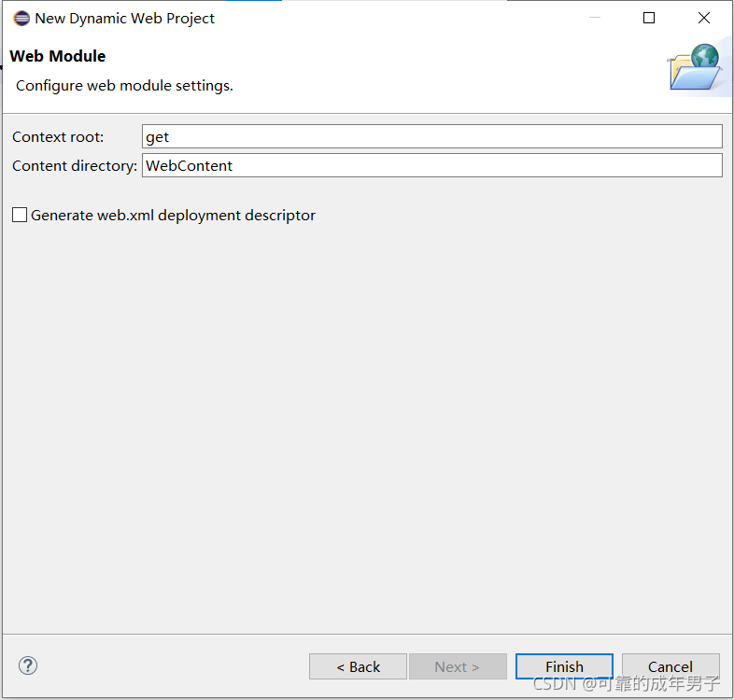Go back with the Back button
The image size is (734, 700).
[358, 666]
